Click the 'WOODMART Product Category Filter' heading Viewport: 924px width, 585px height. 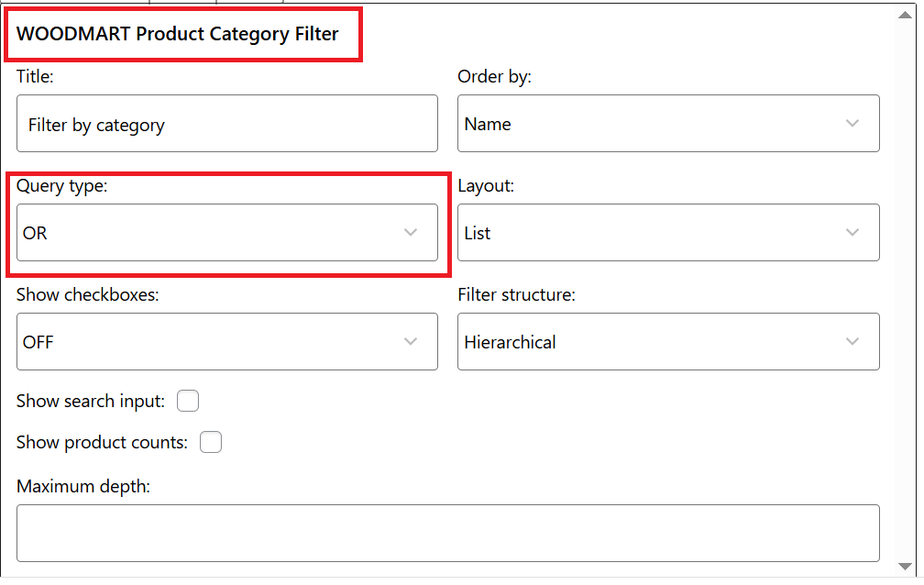coord(178,34)
